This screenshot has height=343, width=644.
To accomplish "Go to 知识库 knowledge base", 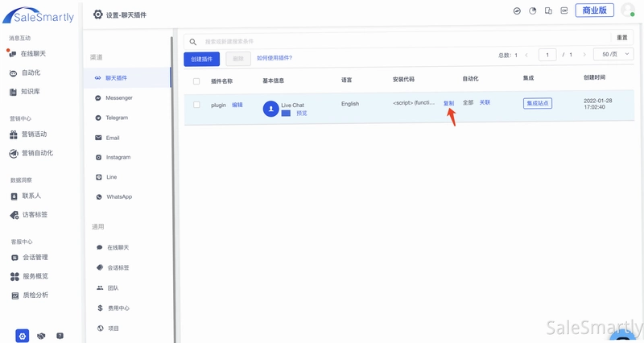I will pyautogui.click(x=25, y=92).
